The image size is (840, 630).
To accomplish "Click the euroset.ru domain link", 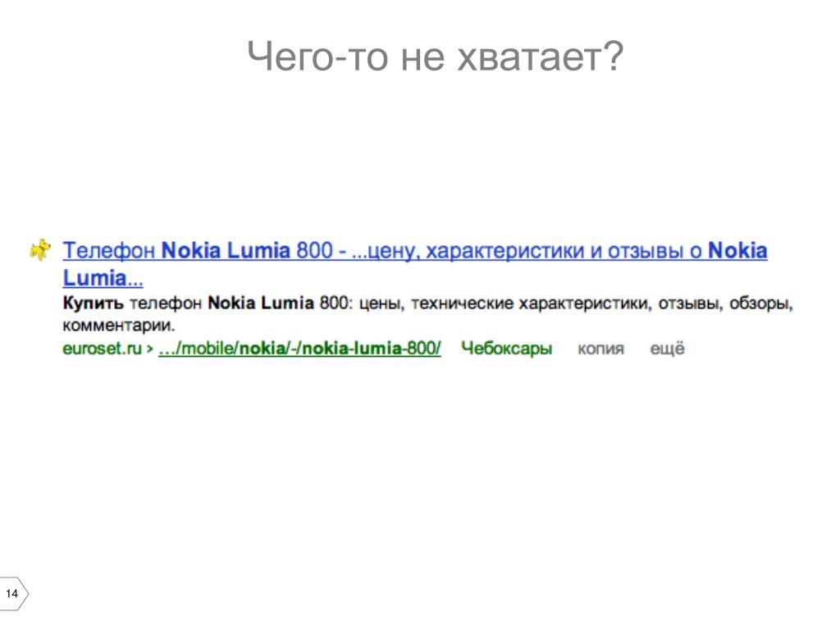I will pos(102,348).
